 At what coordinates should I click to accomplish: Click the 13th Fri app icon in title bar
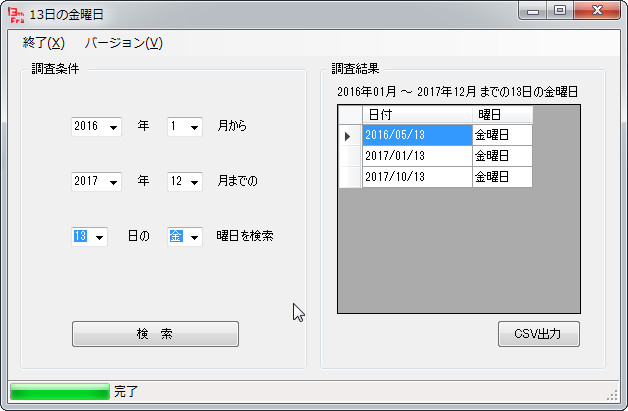[16, 15]
